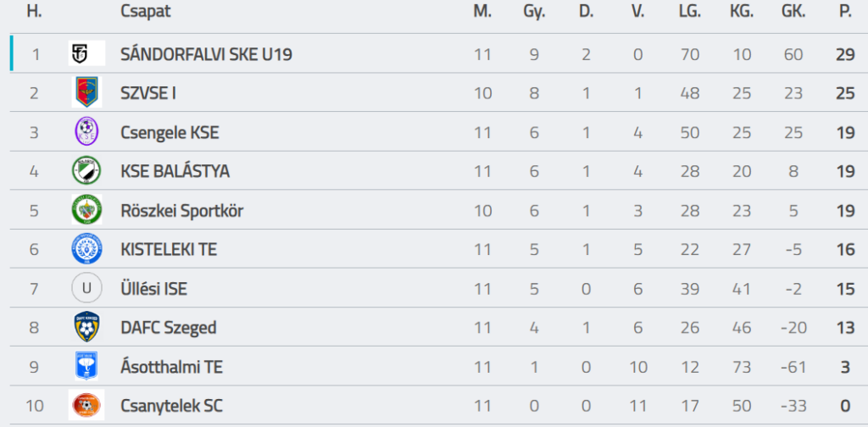Click the Csengele KSE purple logo
The width and height of the screenshot is (868, 427).
(x=86, y=131)
